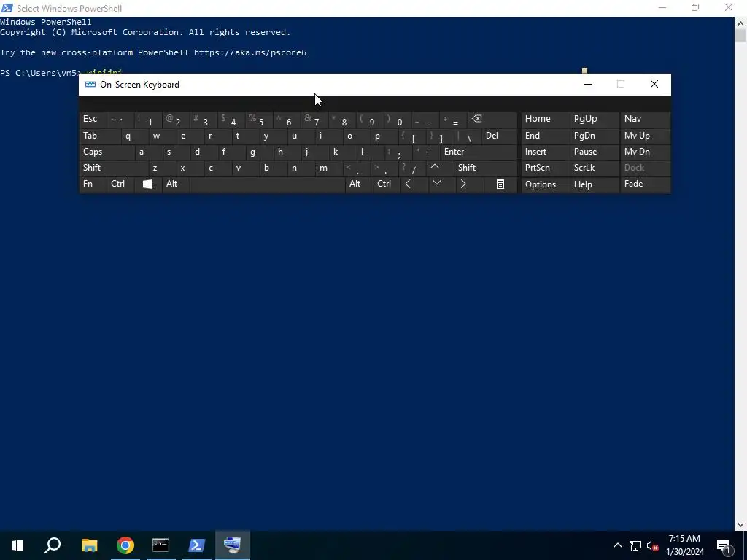Open taskbar Search magnifier
Viewport: 747px width, 560px height.
pyautogui.click(x=53, y=545)
